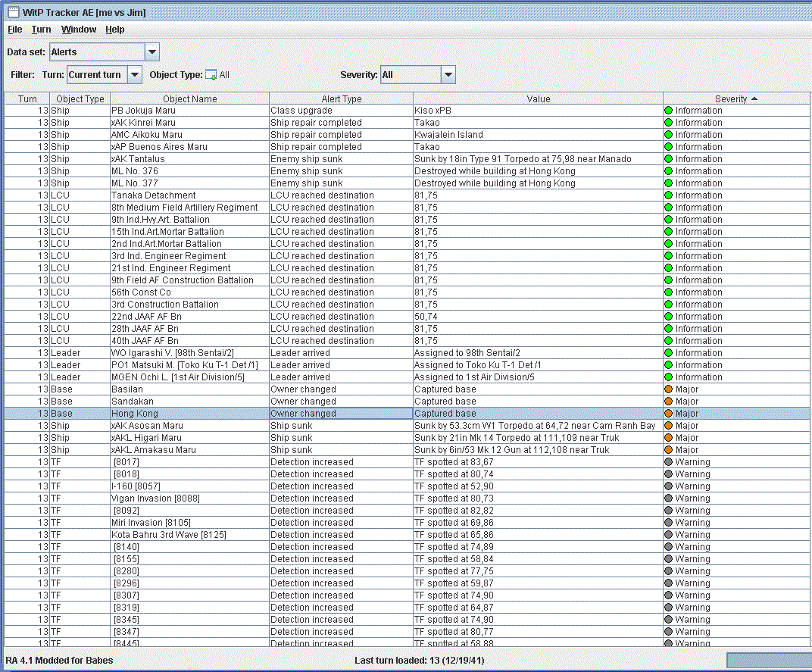
Task: Click the status bar progress indicator
Action: point(769,660)
